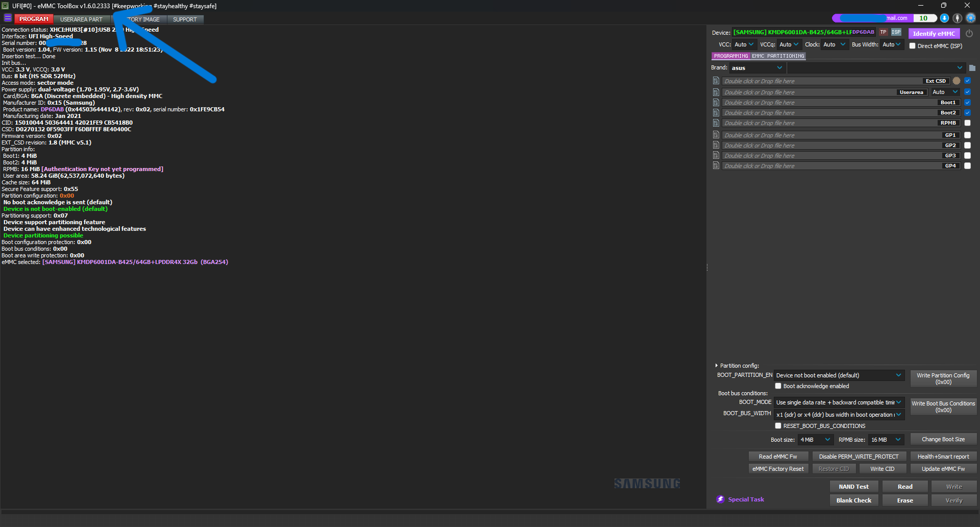Uncheck the Boot2 checkbox
980x527 pixels.
pos(967,112)
